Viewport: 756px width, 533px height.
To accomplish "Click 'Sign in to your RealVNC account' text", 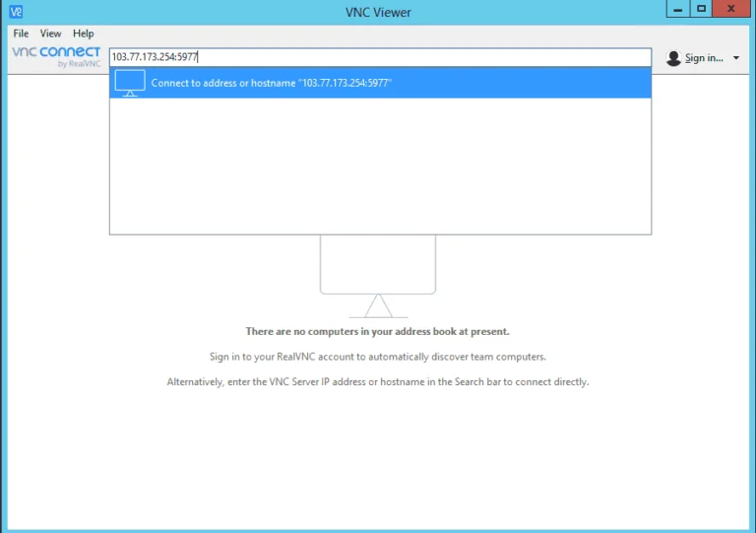I will click(378, 357).
